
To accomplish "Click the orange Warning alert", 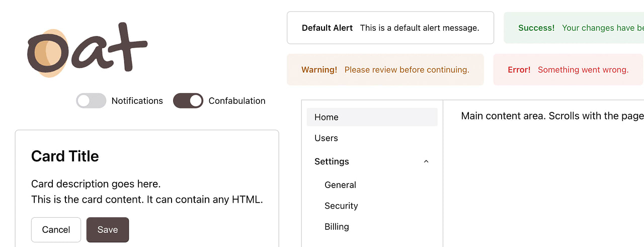I will [385, 70].
